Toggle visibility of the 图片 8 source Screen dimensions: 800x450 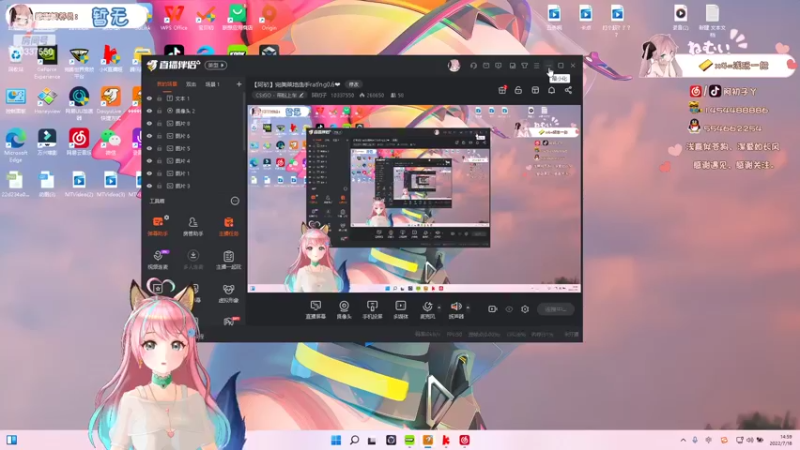149,123
